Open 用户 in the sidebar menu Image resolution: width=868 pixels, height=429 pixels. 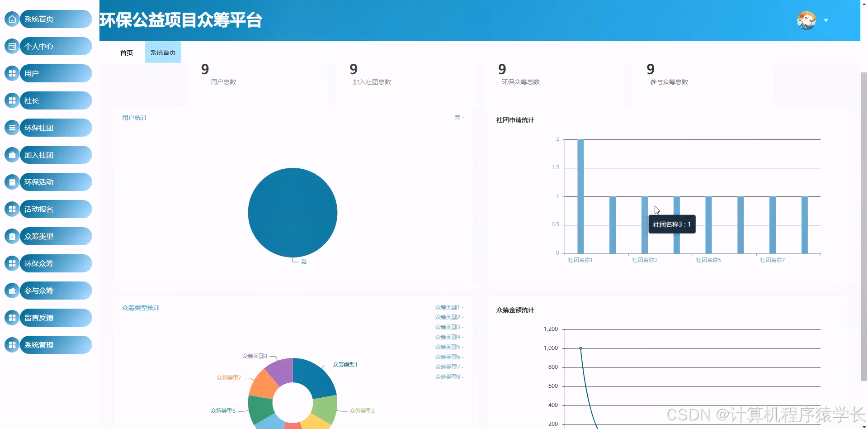pyautogui.click(x=56, y=73)
